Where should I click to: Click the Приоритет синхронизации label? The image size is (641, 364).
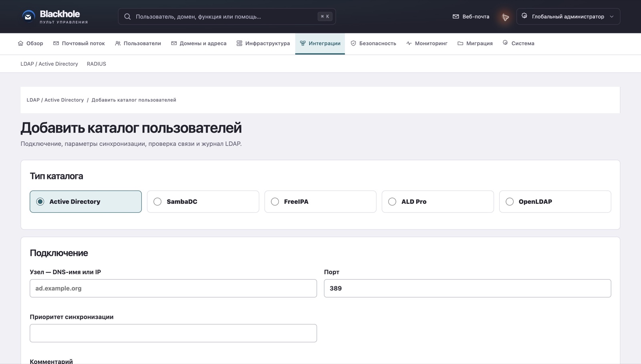(72, 317)
